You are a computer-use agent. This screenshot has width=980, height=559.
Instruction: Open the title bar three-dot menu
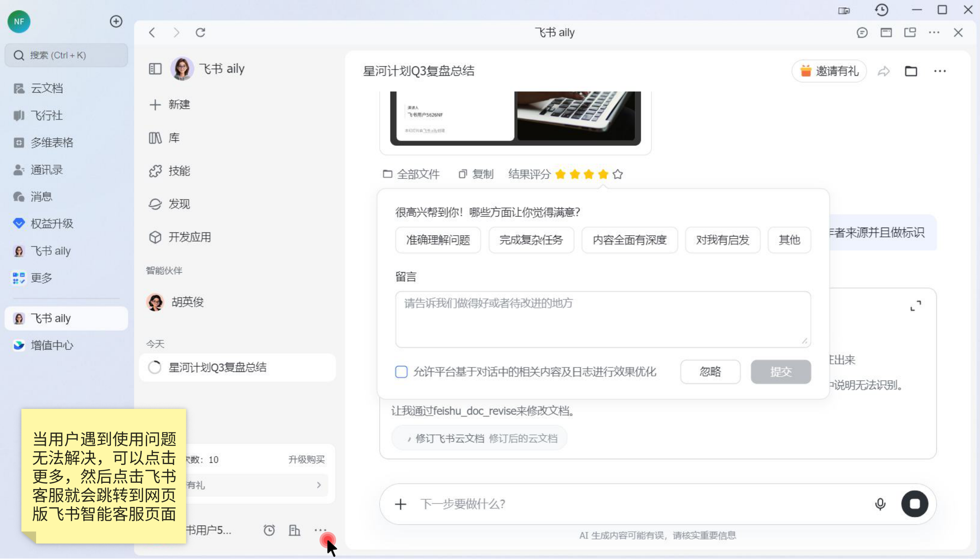point(934,33)
